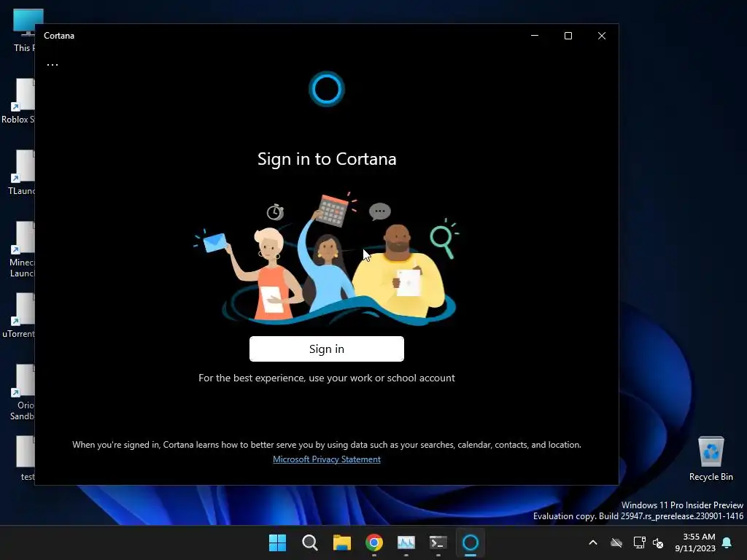Open File Explorer from the taskbar
Image resolution: width=747 pixels, height=560 pixels.
(341, 542)
